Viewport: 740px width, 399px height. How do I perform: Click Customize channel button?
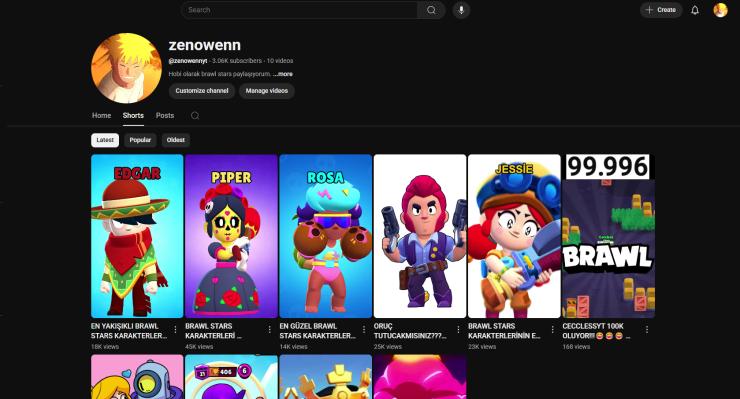pos(202,91)
